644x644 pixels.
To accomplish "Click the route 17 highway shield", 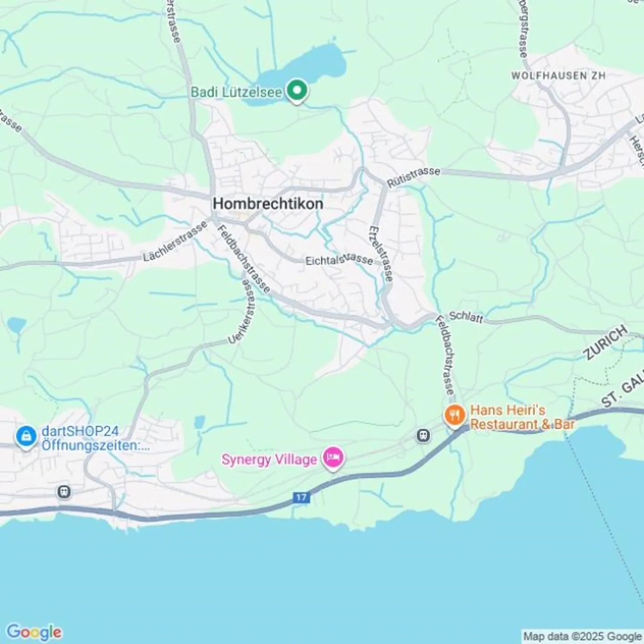I will (x=301, y=497).
